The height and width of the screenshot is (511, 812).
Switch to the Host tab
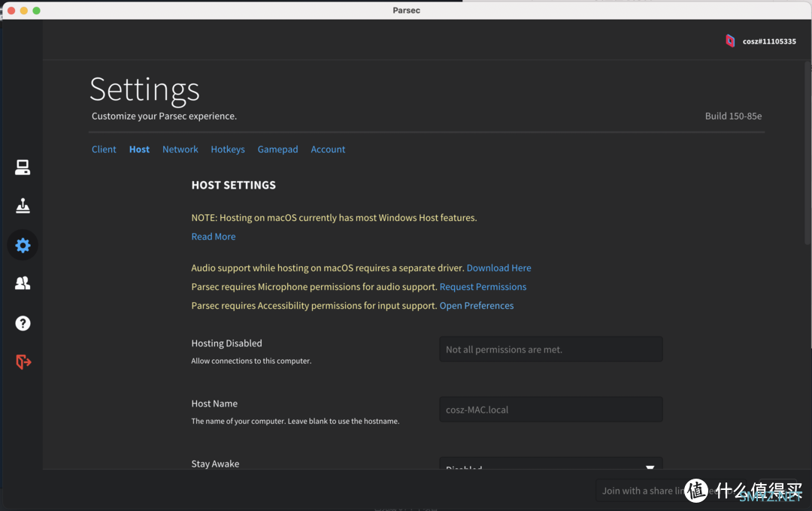coord(139,149)
